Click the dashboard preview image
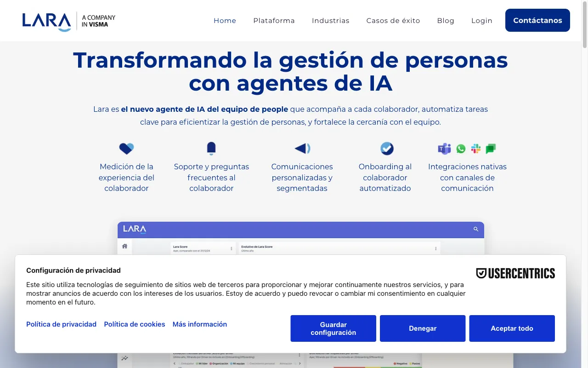Viewport: 588px width, 368px height. (x=301, y=238)
